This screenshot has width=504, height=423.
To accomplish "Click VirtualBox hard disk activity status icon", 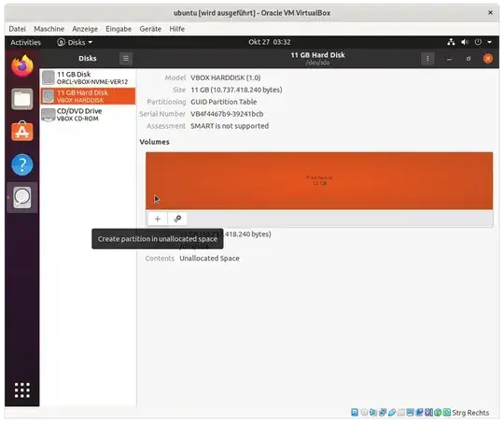I will pyautogui.click(x=355, y=413).
